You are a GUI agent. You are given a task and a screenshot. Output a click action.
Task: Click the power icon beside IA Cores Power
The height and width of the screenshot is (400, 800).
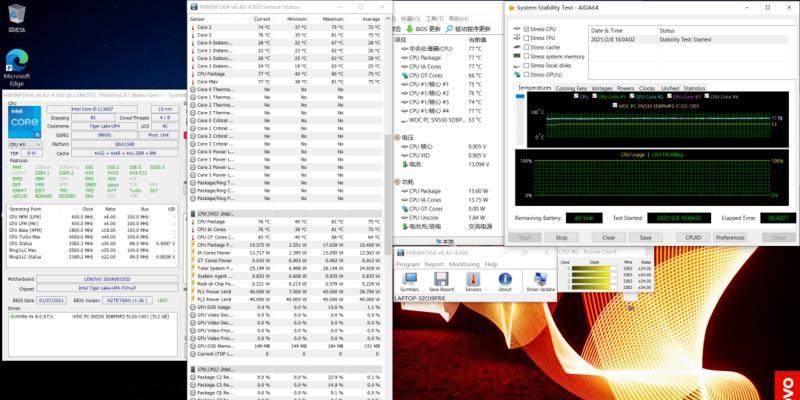pos(192,253)
